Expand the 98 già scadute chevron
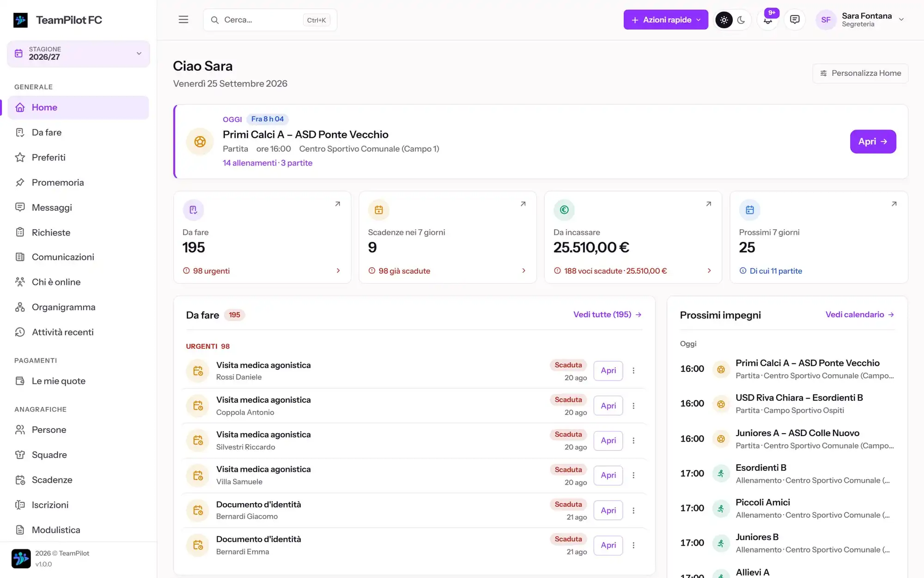The width and height of the screenshot is (924, 578). [523, 271]
